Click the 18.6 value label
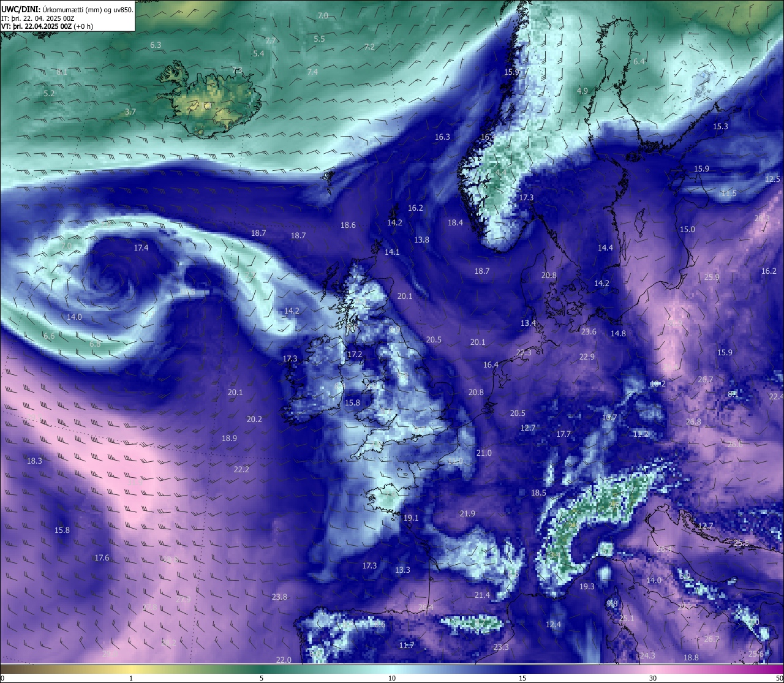Screen dimensions: 784x683 click(x=348, y=225)
